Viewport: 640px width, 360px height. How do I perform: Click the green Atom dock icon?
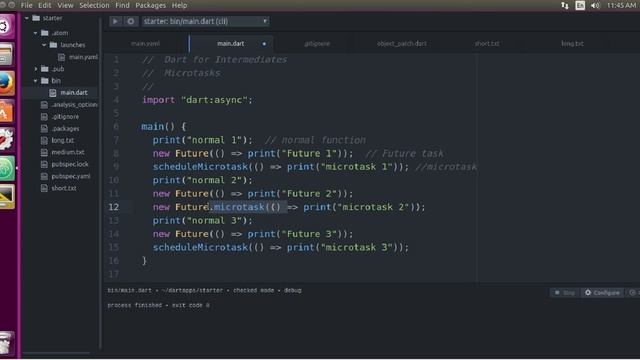point(6,168)
